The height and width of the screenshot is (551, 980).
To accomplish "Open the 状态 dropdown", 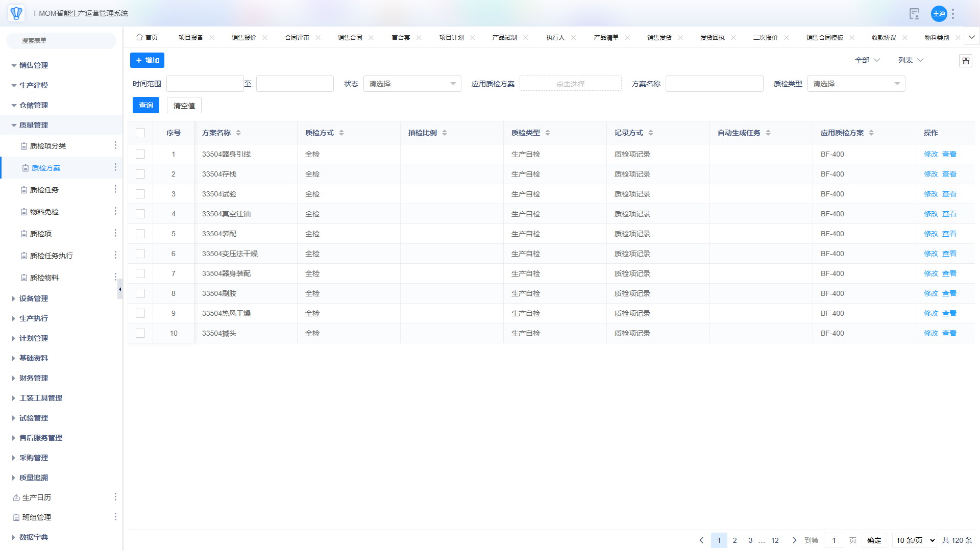I will [x=412, y=84].
